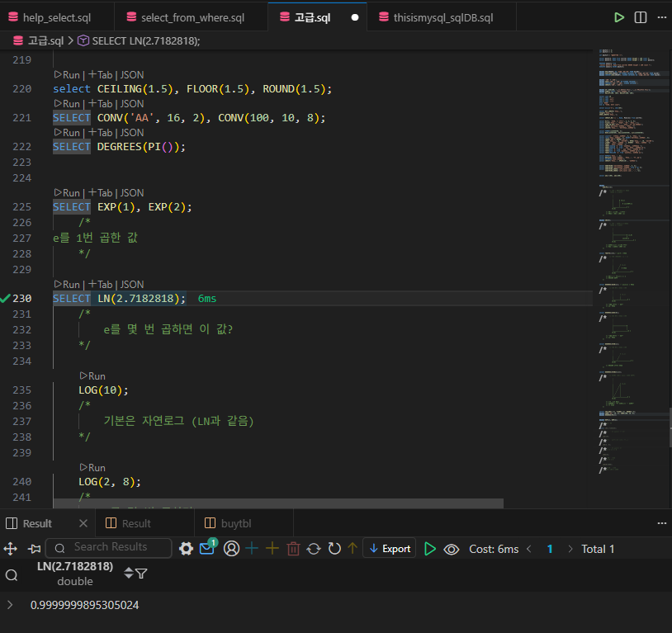Screen dimensions: 672x633
Task: Click JSON above the LN(2.7182818) query
Action: [x=132, y=285]
